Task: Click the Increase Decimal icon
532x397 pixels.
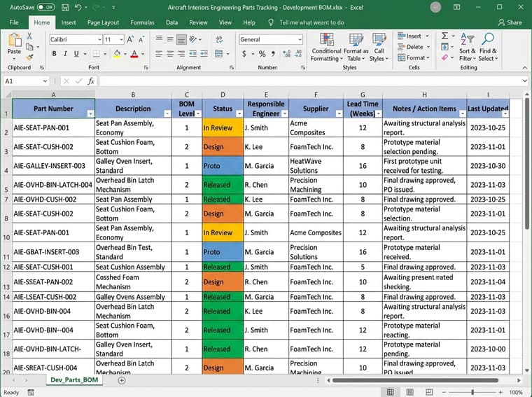Action: 286,54
